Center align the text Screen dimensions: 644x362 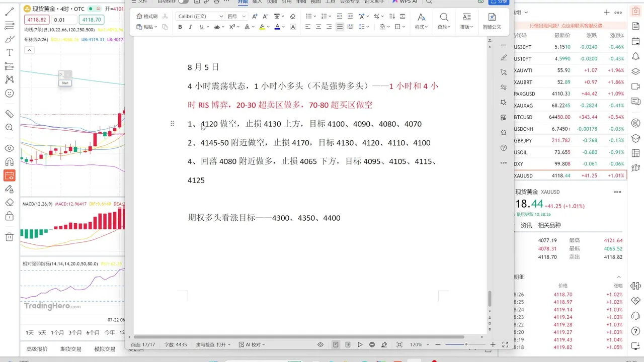[x=318, y=27]
